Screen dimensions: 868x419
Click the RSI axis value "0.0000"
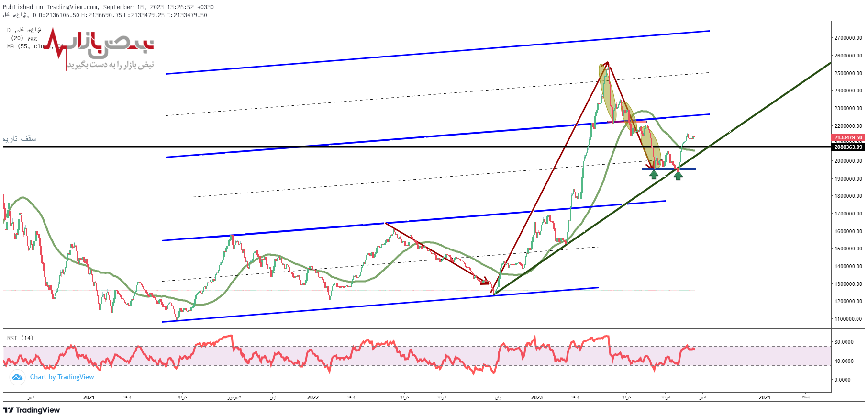(844, 380)
